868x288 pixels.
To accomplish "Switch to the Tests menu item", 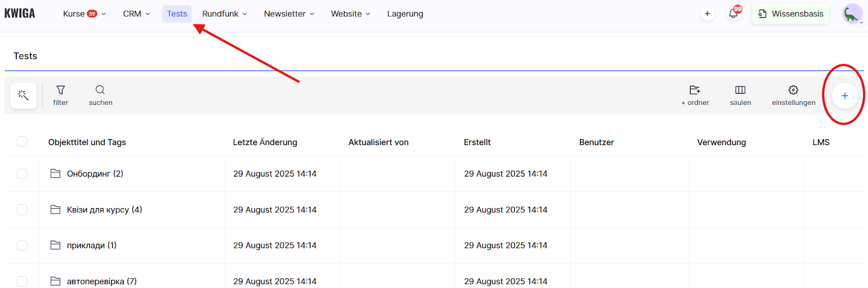I will pos(177,14).
